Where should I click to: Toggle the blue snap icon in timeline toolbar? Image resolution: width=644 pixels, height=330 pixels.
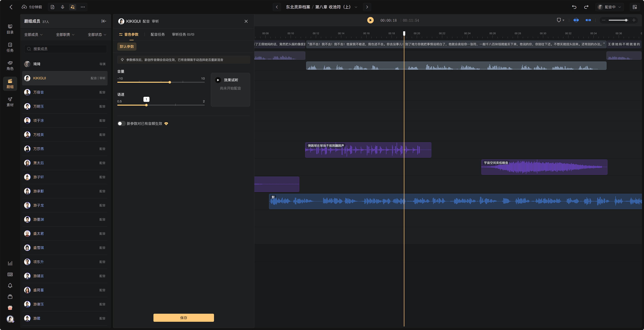click(576, 20)
